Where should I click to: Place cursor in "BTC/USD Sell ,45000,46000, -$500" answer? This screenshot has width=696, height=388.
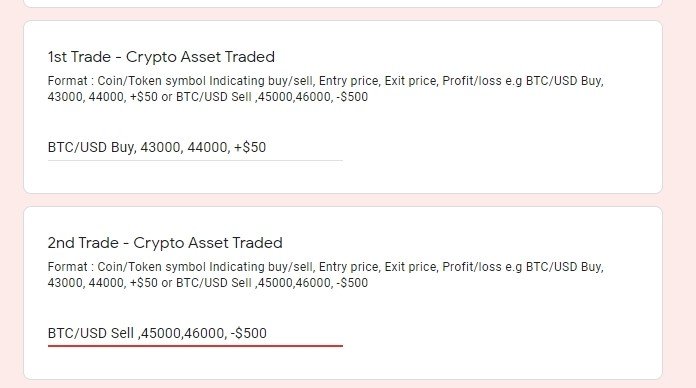[x=157, y=333]
